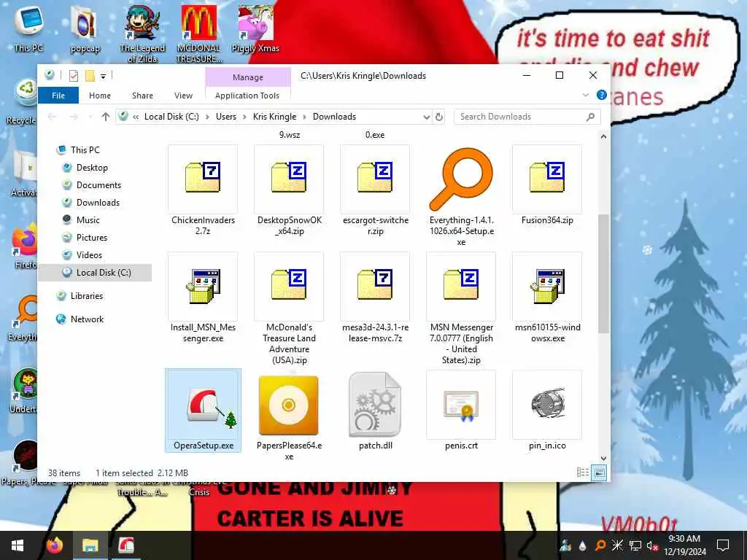The height and width of the screenshot is (560, 747).
Task: Refresh the Downloads folder view
Action: [439, 117]
